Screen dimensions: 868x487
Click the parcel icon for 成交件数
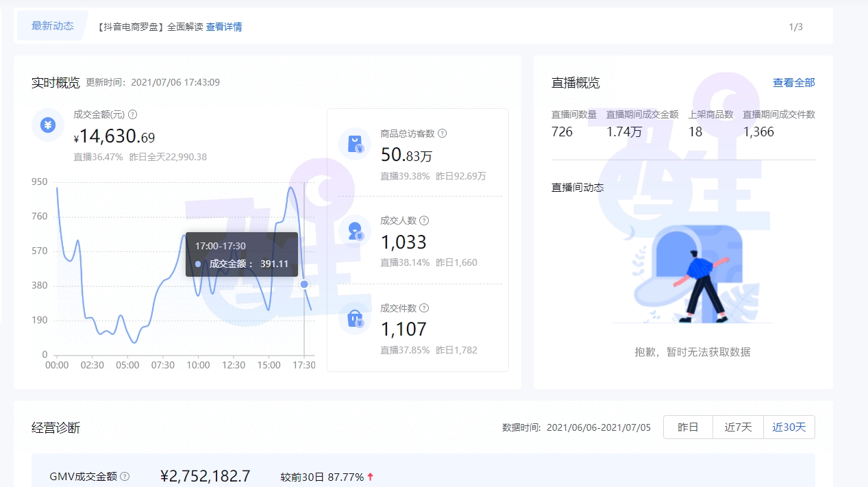click(x=355, y=318)
